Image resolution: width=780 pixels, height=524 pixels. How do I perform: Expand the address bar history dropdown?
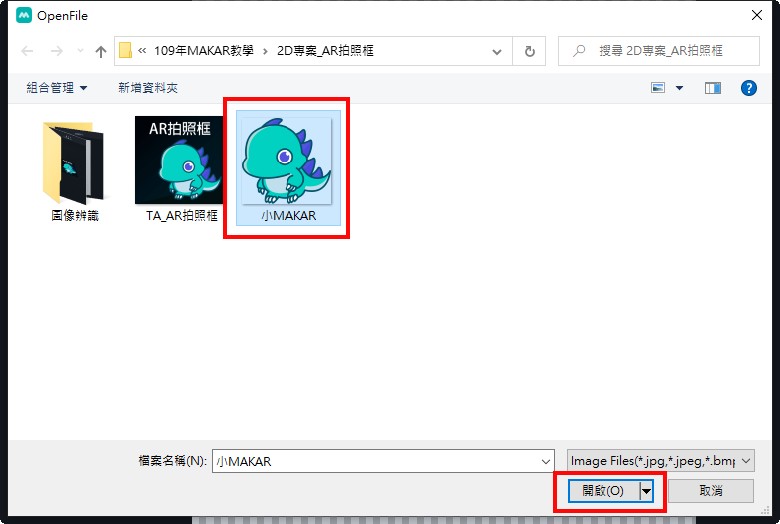pos(496,51)
